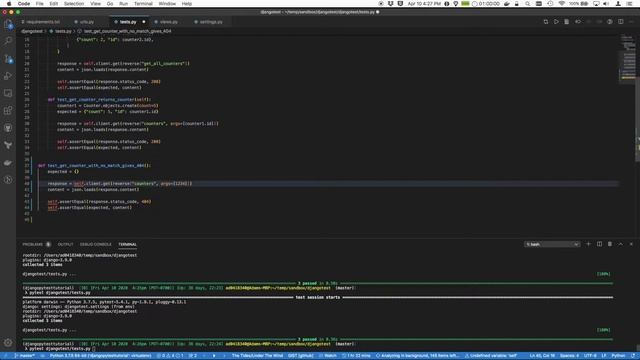Click the Docker whale icon in menu bar
Image resolution: width=640 pixels, height=360 pixels.
[x=507, y=4]
